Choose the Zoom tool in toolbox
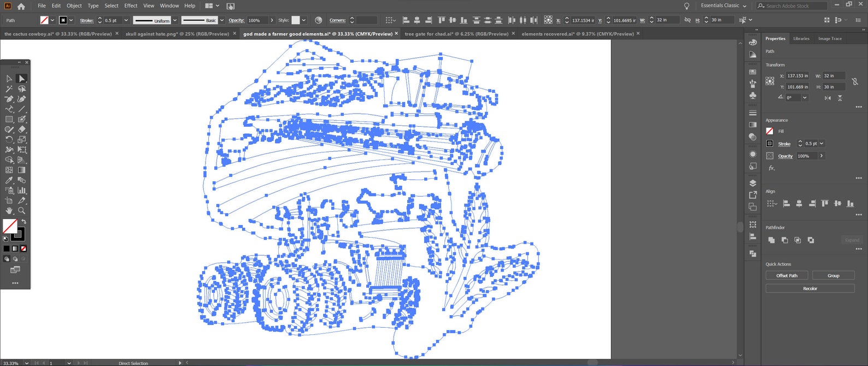The image size is (868, 366). 22,211
